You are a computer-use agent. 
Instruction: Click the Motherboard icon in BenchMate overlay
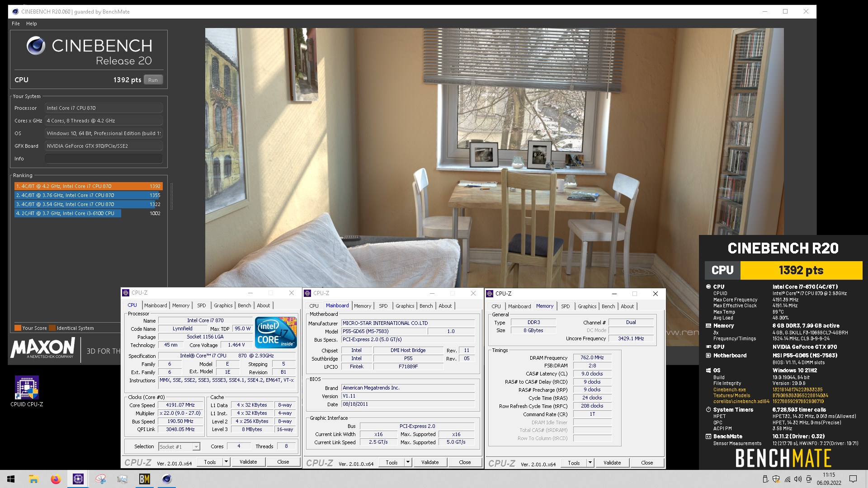[x=708, y=355]
